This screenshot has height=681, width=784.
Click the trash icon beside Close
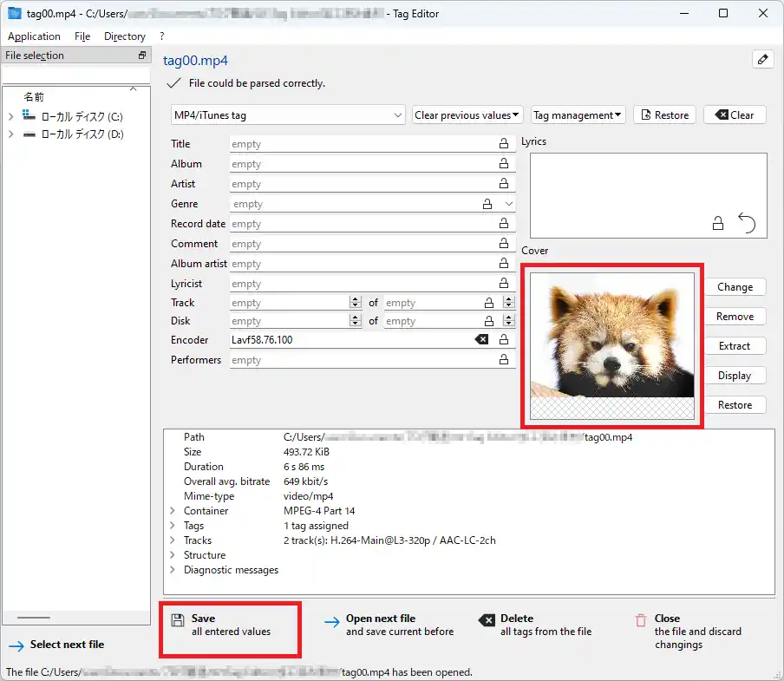[x=641, y=620]
